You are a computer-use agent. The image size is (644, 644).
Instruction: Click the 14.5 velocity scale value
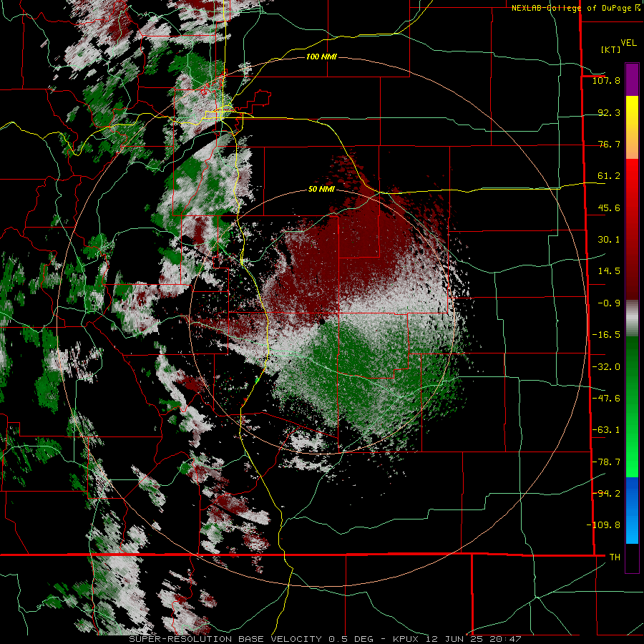(x=609, y=271)
